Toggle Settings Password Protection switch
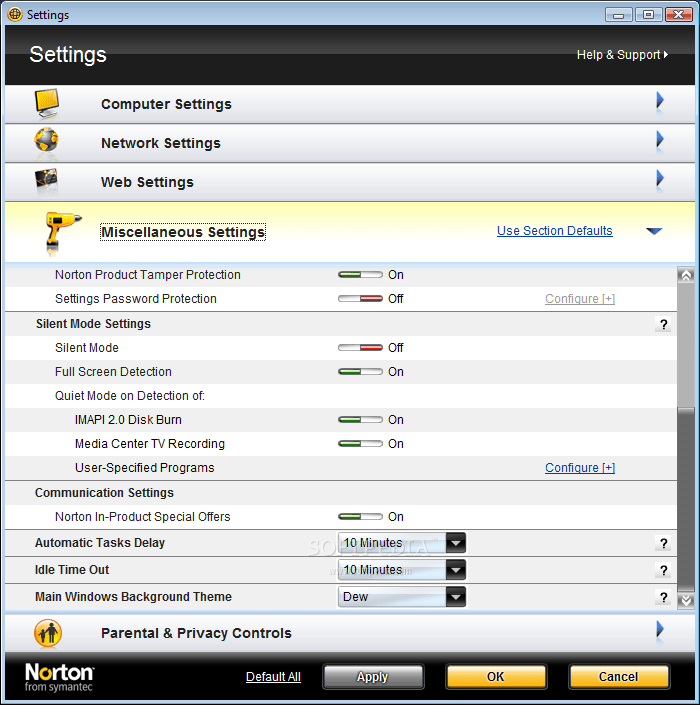 [360, 299]
